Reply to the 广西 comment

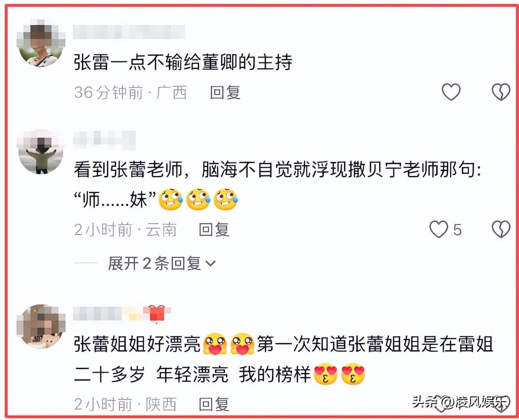point(225,93)
